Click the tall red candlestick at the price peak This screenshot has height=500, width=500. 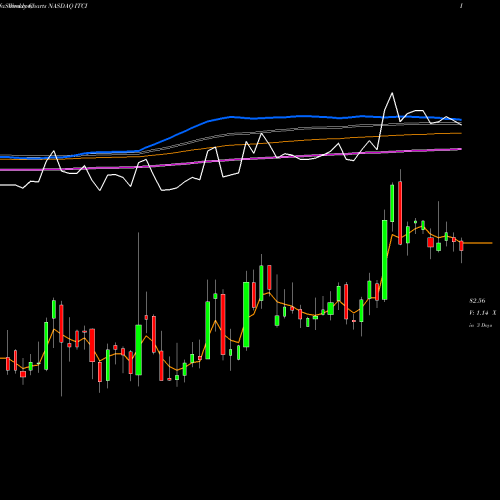click(400, 213)
